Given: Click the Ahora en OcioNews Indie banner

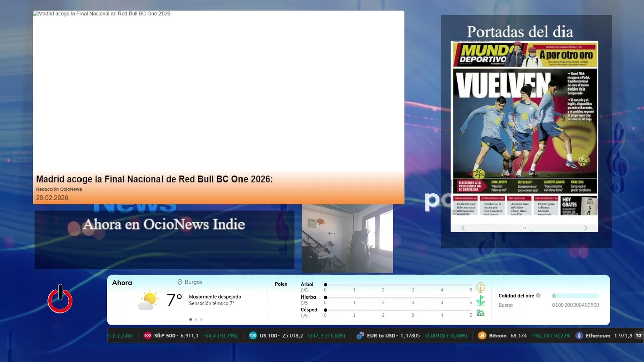Looking at the screenshot, I should (164, 224).
